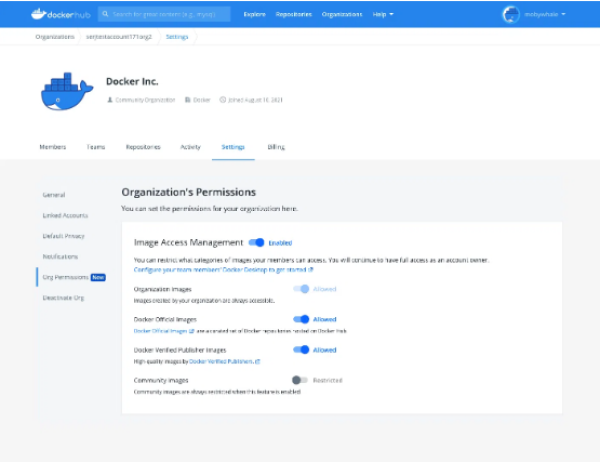Go to the Activity tab
The height and width of the screenshot is (462, 600).
(x=190, y=147)
